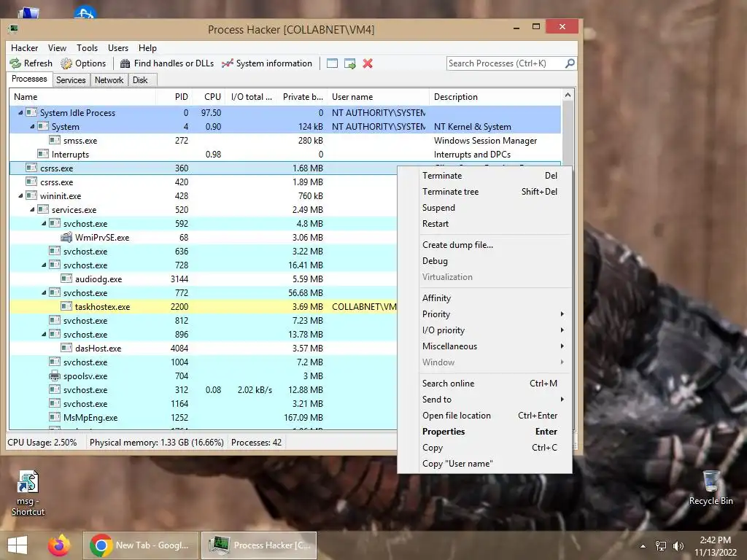Show hidden tray icons arrow
The width and height of the screenshot is (747, 560).
(643, 546)
